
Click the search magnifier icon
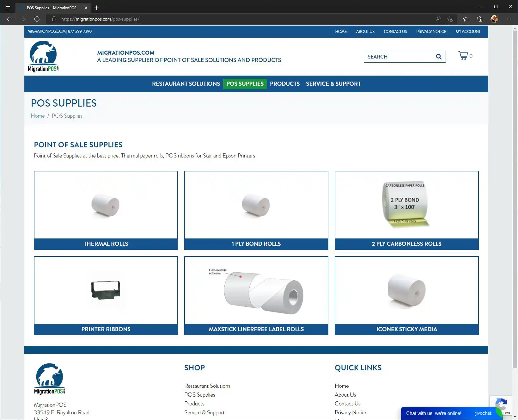[x=439, y=57]
